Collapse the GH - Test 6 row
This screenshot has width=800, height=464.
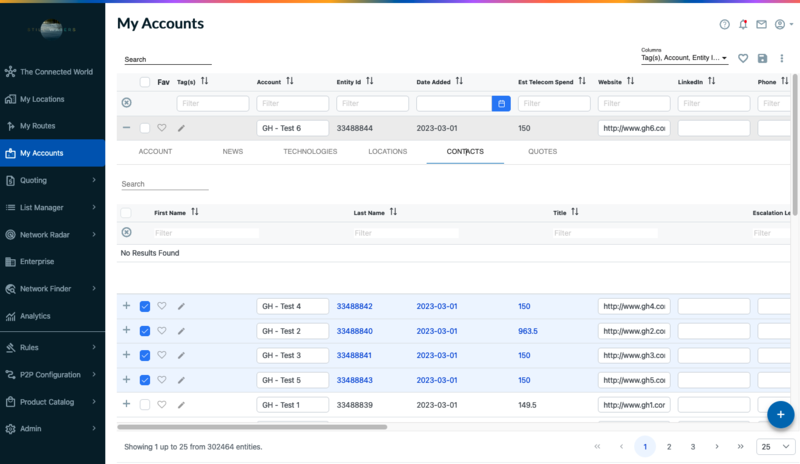126,128
